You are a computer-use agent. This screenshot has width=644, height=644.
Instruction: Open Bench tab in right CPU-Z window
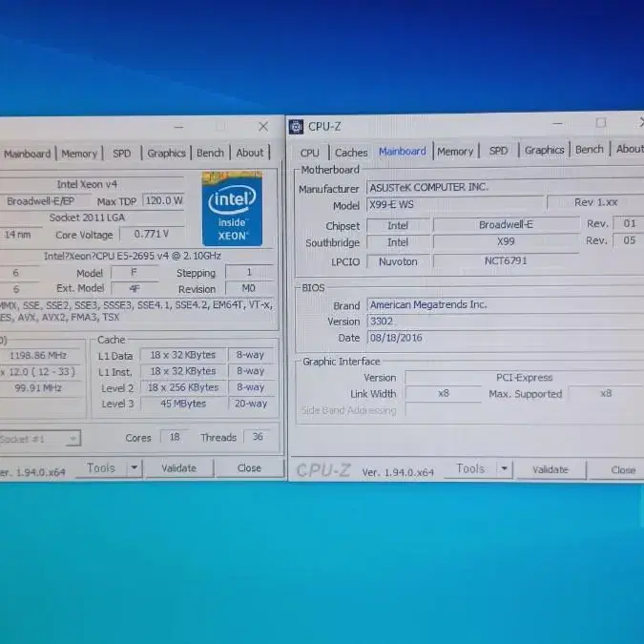[x=590, y=149]
